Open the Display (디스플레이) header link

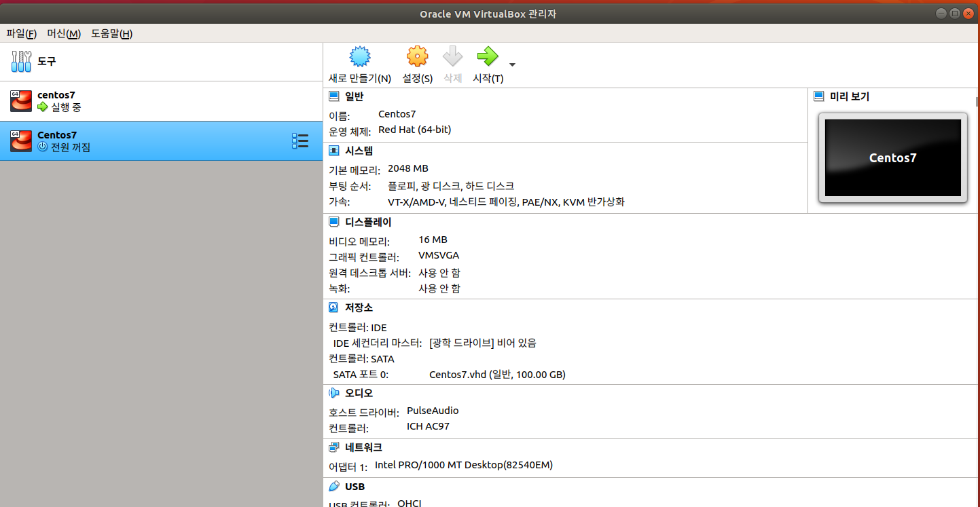pos(369,222)
